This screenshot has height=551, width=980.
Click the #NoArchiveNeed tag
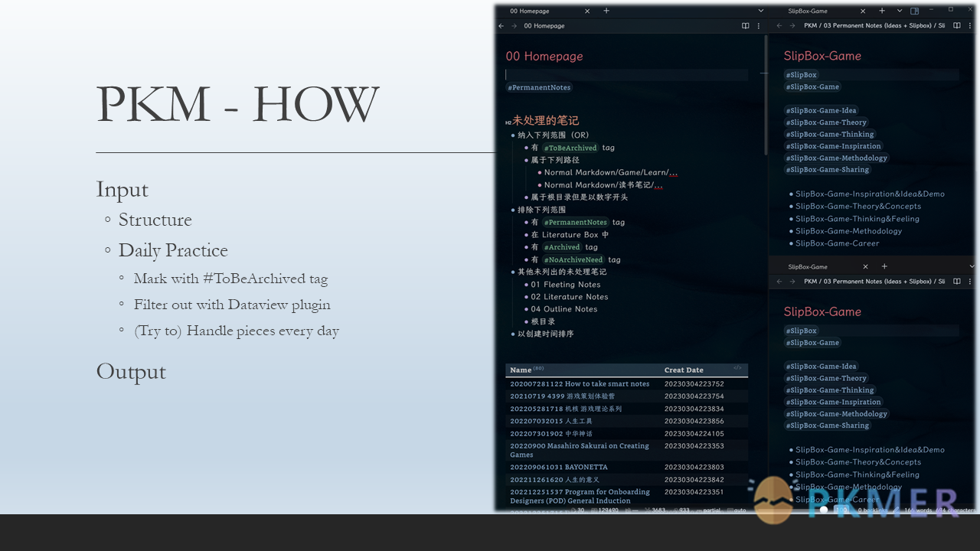(573, 259)
